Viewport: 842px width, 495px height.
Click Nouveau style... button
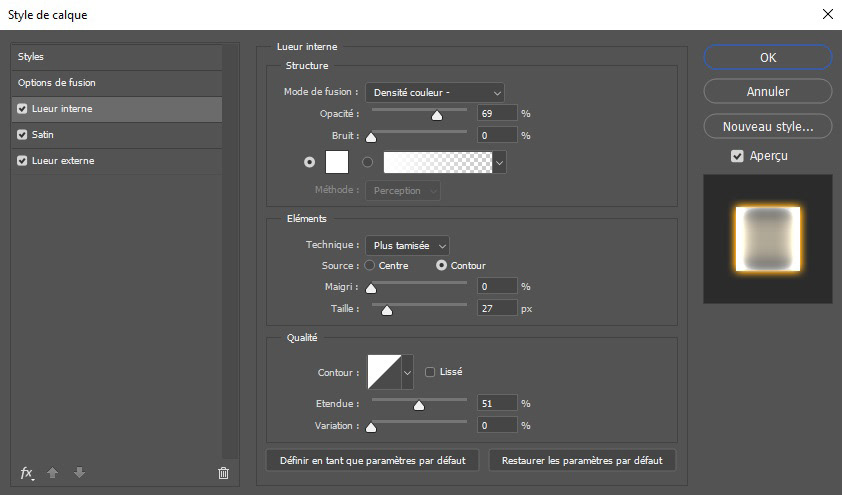click(768, 127)
